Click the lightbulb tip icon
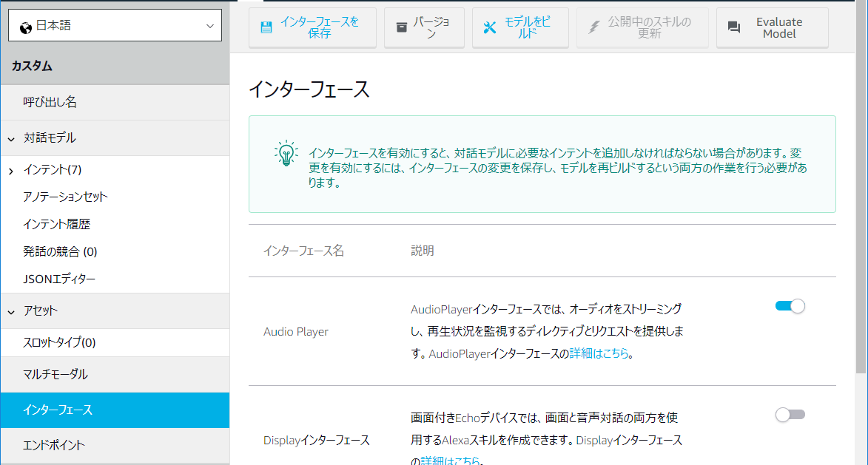 click(x=286, y=153)
